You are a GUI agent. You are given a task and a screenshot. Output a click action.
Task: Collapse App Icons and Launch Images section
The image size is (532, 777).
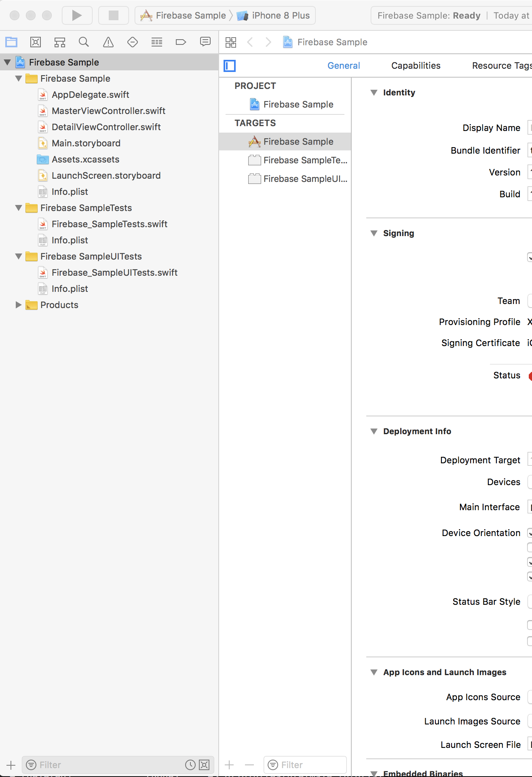pyautogui.click(x=374, y=672)
